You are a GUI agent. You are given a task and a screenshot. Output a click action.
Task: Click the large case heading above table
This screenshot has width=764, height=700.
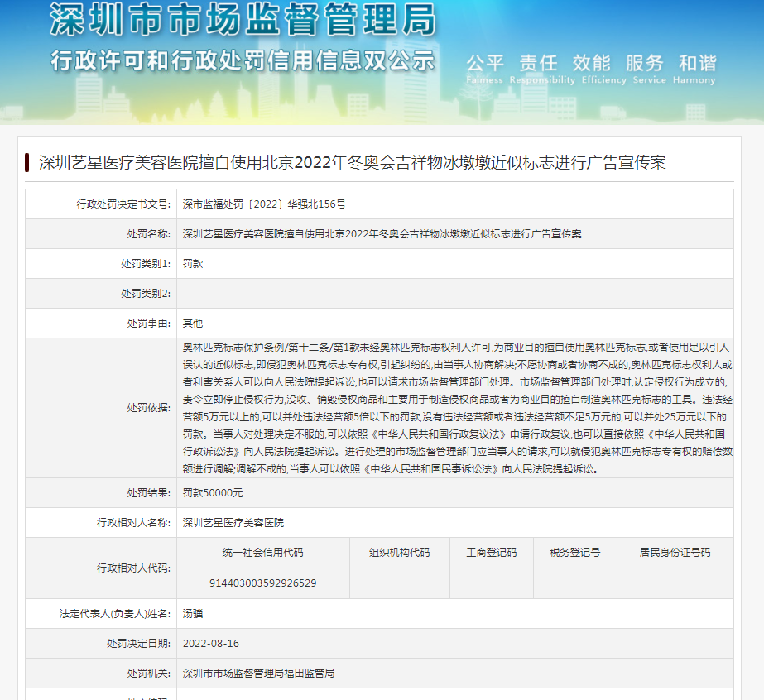pos(352,162)
